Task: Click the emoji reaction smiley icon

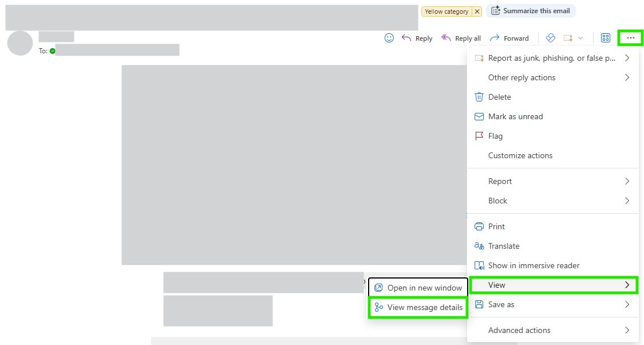Action: pos(389,38)
